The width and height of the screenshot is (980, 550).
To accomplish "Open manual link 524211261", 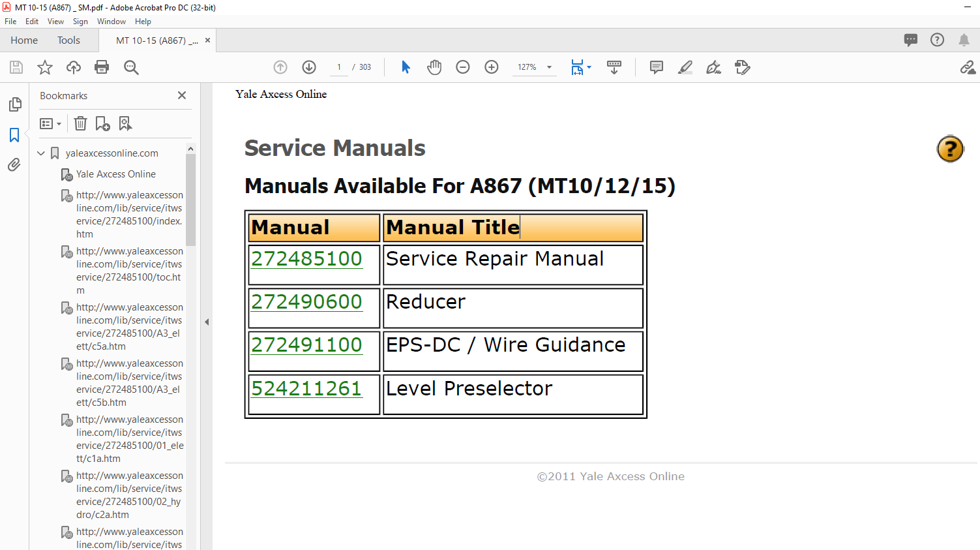I will 306,389.
